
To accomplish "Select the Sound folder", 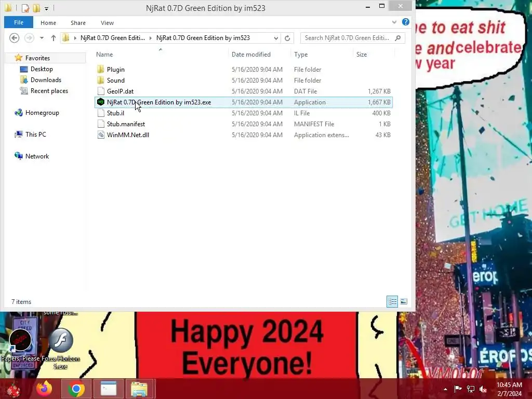I will 116,81.
